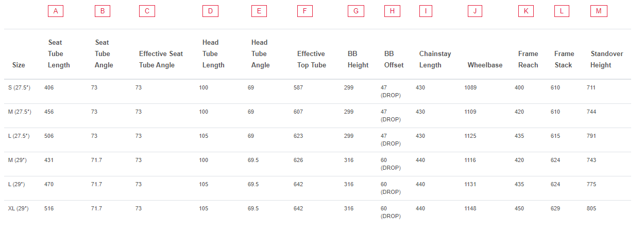This screenshot has height=233, width=644.
Task: Select the letter E marker
Action: click(x=259, y=11)
